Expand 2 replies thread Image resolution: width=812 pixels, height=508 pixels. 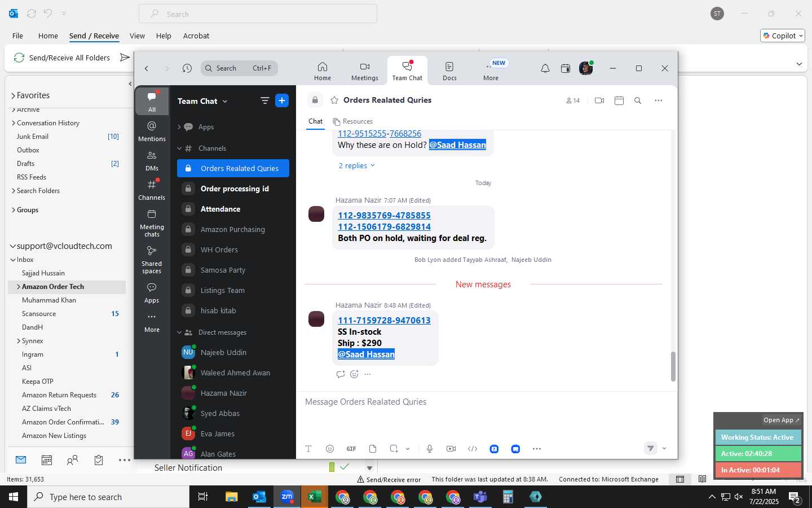click(x=356, y=165)
